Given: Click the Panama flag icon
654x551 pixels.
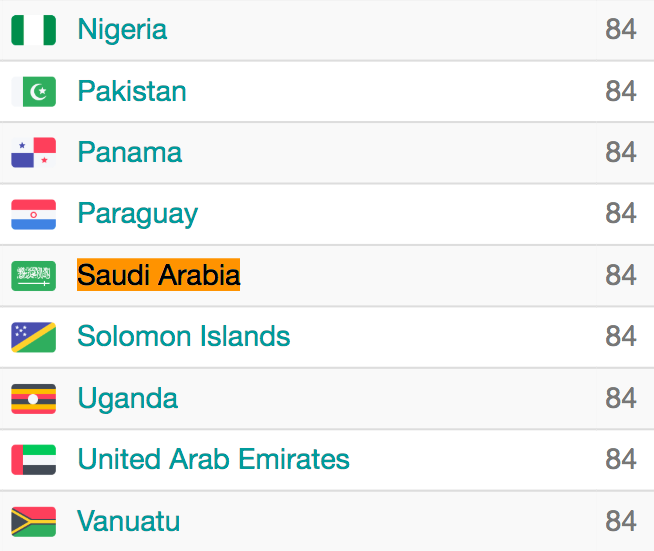Looking at the screenshot, I should (33, 153).
